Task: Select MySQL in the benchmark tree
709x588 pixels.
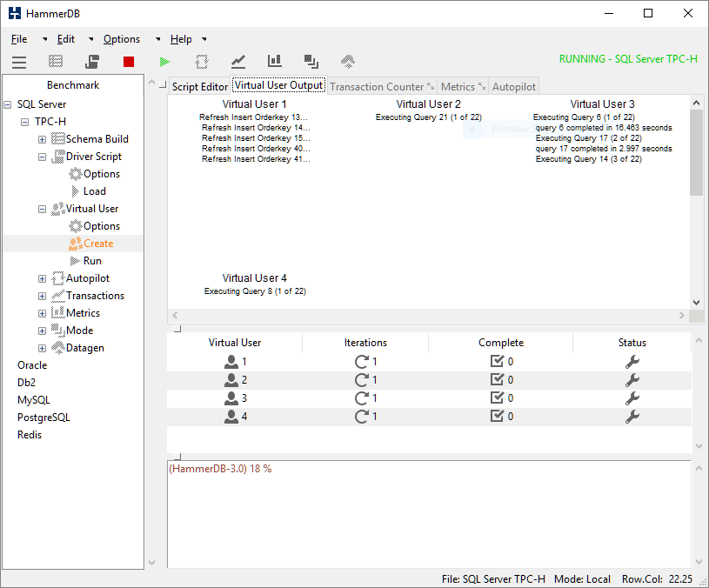Action: pos(33,400)
